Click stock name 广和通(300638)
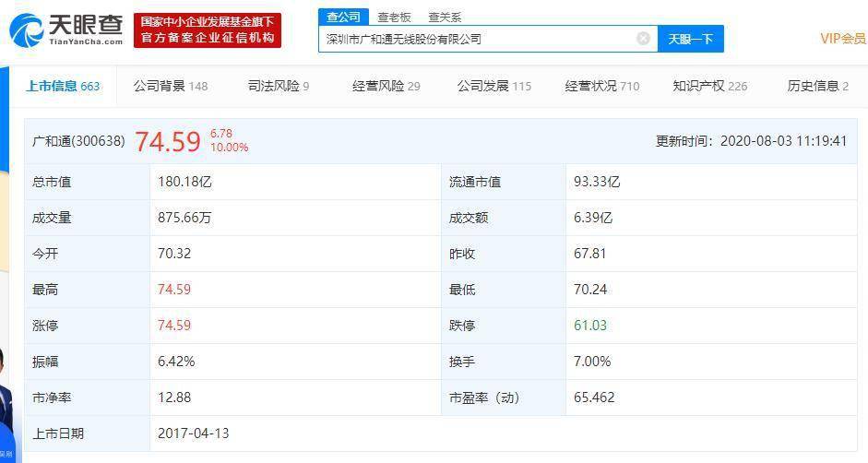 pos(78,141)
